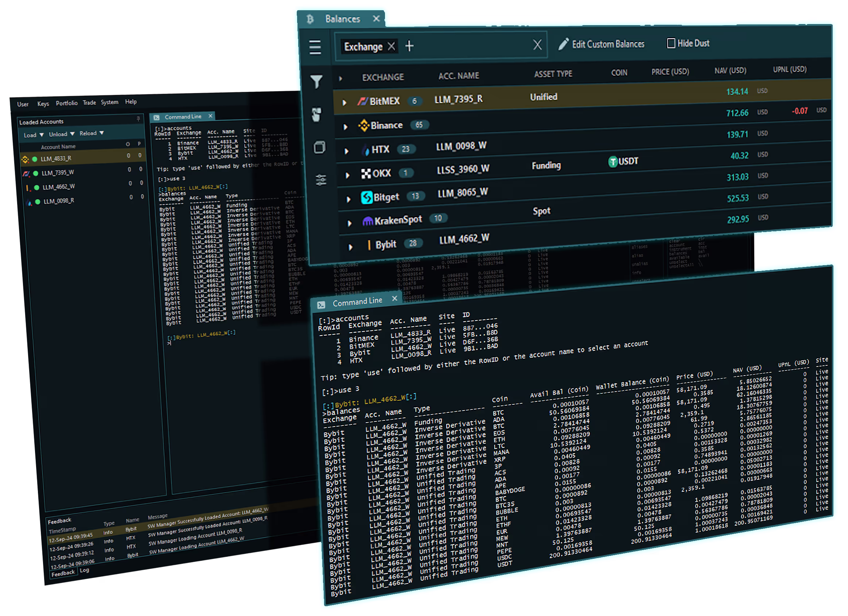848x616 pixels.
Task: Click the HTX flame logo in the Balances table
Action: pyautogui.click(x=365, y=150)
